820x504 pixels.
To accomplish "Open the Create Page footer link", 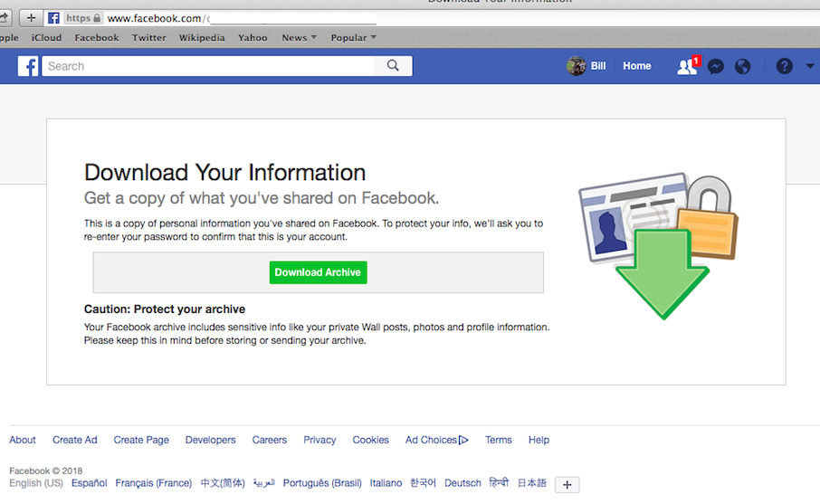I will (141, 441).
